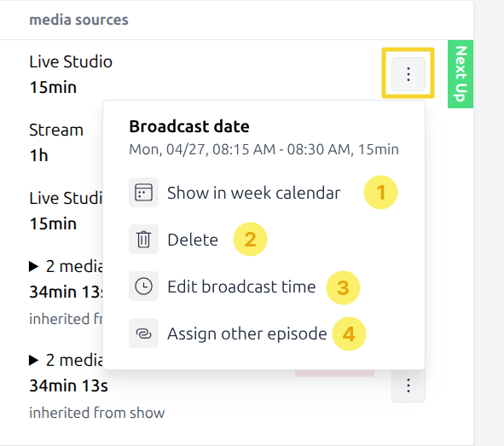
Task: Click the bottom 34min 13s duration
Action: pos(68,385)
